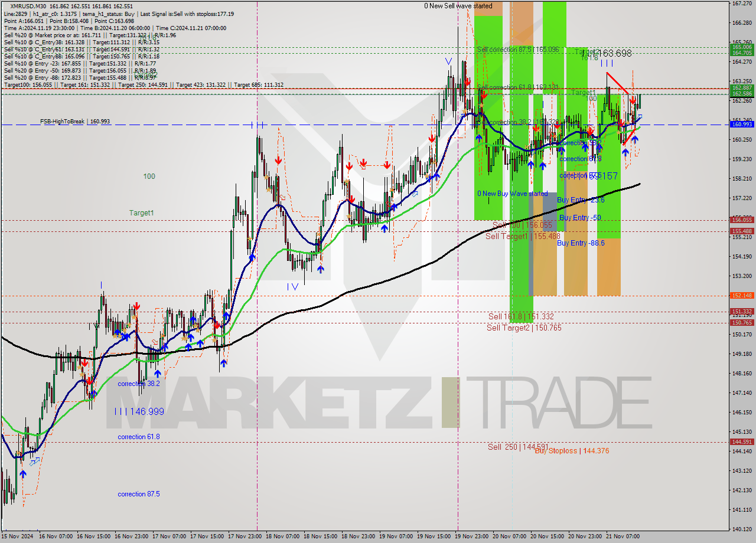The width and height of the screenshot is (756, 543).
Task: Click the '| | | 146.999' wave label
Action: tap(139, 411)
